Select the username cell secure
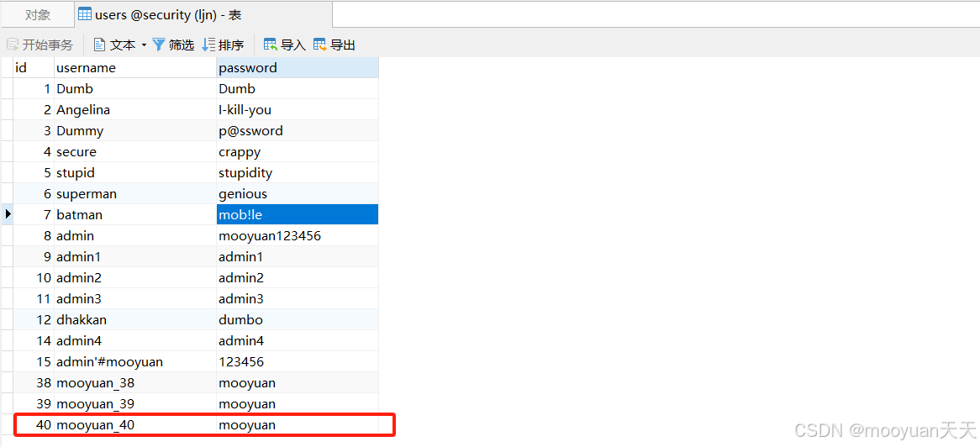This screenshot has width=980, height=447. (x=135, y=152)
